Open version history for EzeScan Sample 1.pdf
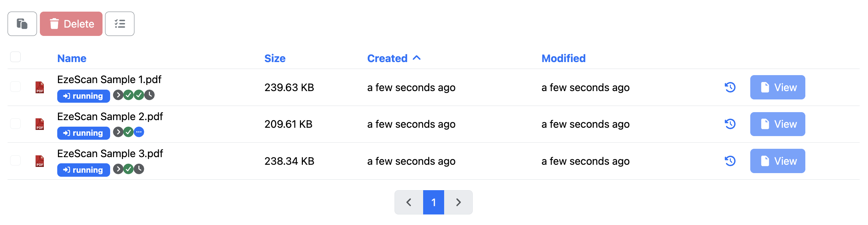The width and height of the screenshot is (868, 225). [x=730, y=87]
